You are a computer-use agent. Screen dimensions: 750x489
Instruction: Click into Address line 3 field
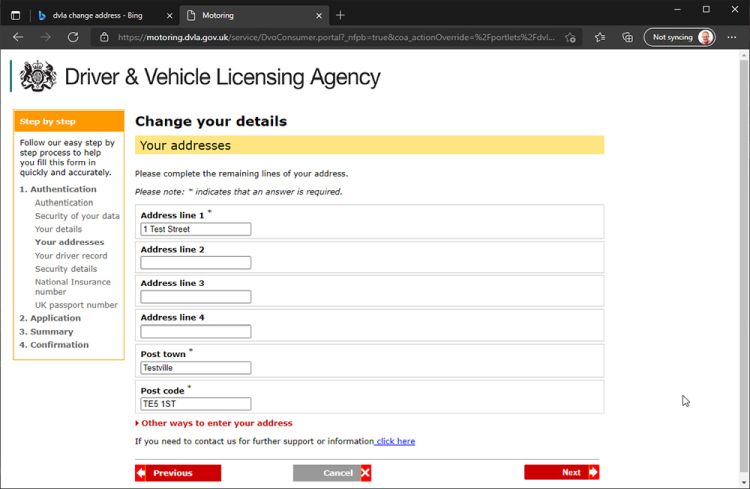point(196,297)
